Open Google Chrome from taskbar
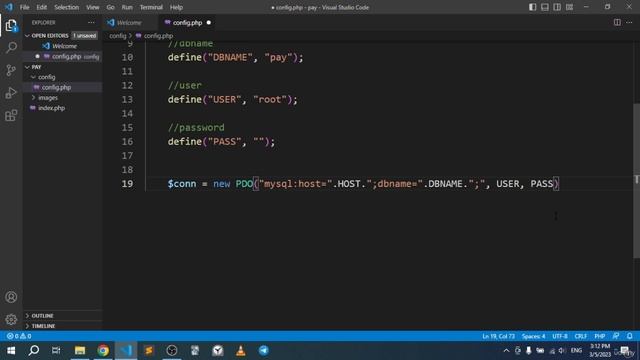The width and height of the screenshot is (640, 360). pos(103,350)
